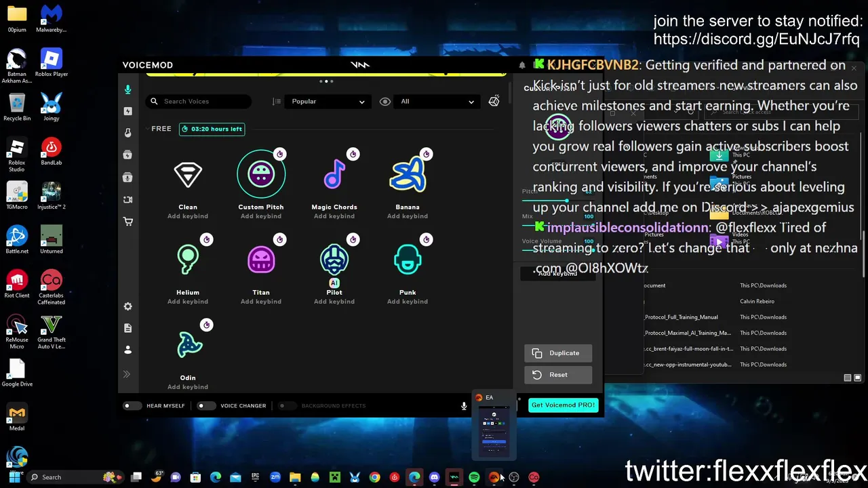Open the camera icon in Voicemod sidebar
868x488 pixels.
point(127,200)
